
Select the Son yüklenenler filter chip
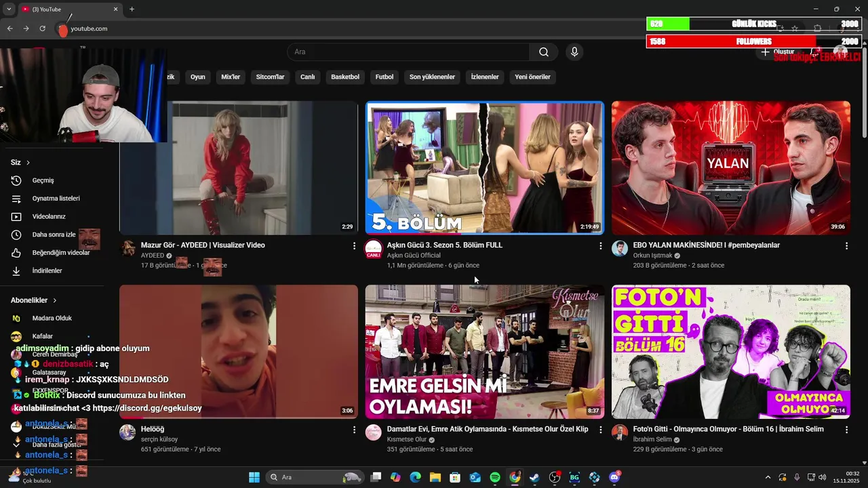[432, 77]
